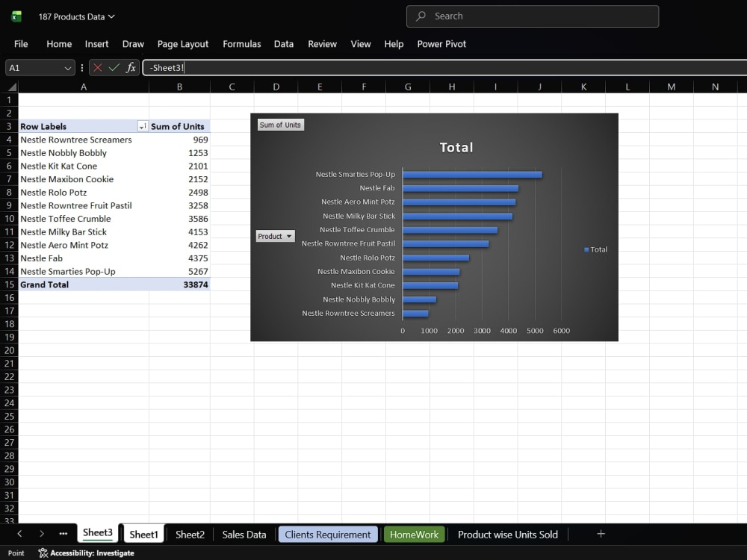747x560 pixels.
Task: Open the Name Box dropdown arrow
Action: (68, 68)
